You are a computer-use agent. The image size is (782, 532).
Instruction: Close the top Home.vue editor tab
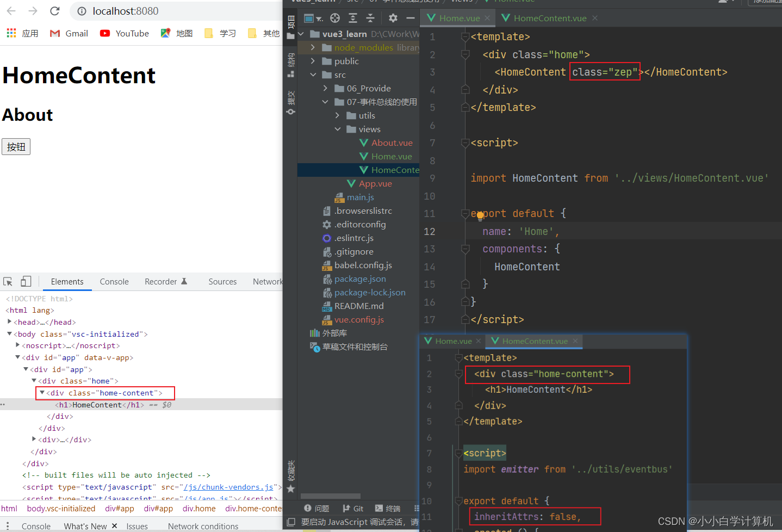[487, 18]
